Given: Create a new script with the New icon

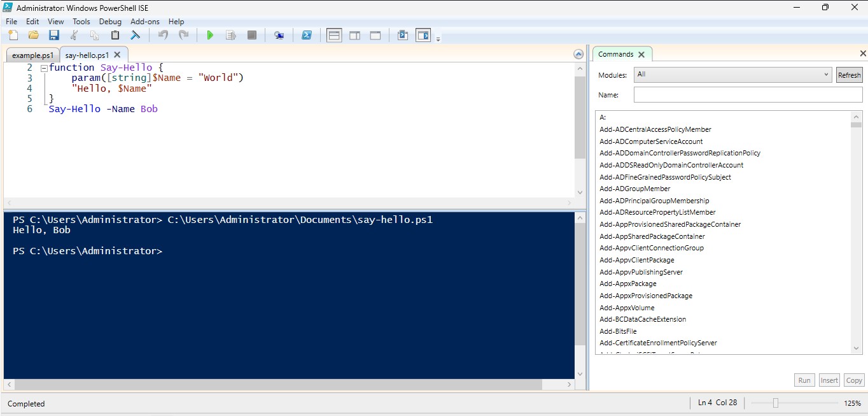Looking at the screenshot, I should point(13,35).
